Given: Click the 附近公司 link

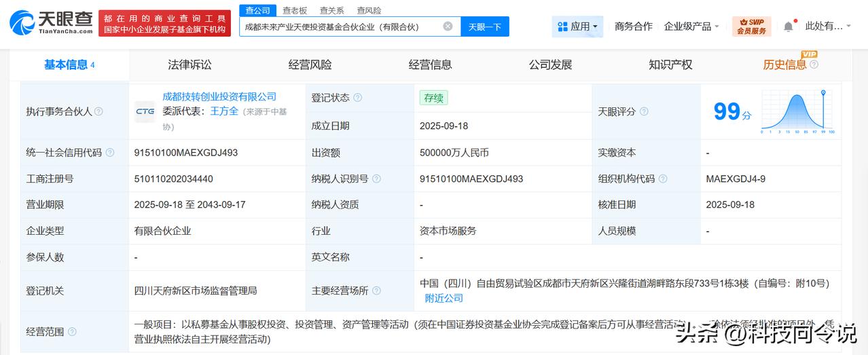Looking at the screenshot, I should click(x=444, y=298).
